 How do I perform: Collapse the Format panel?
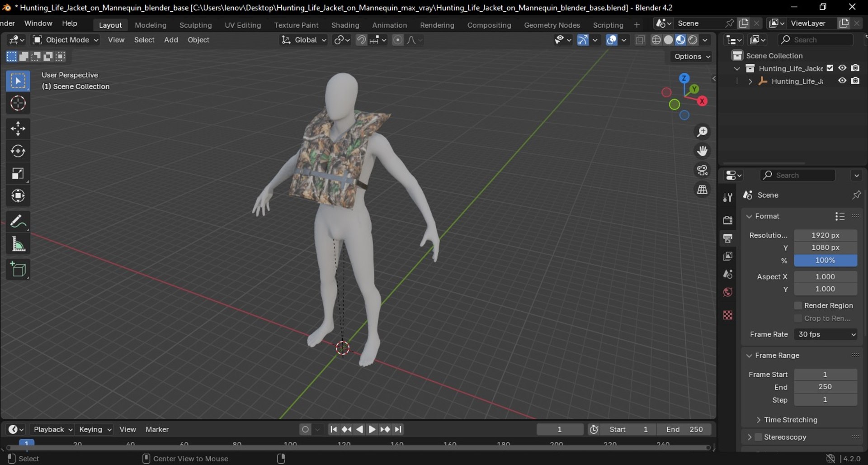[x=749, y=216]
